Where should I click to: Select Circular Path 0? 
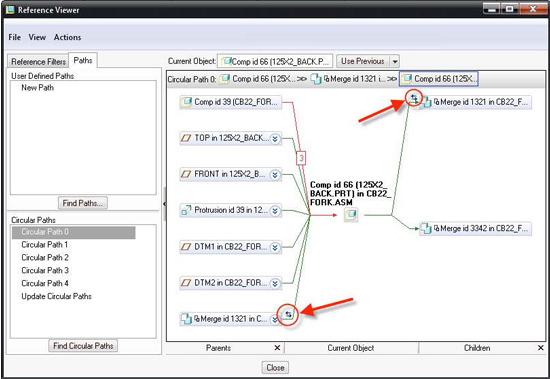(x=73, y=232)
